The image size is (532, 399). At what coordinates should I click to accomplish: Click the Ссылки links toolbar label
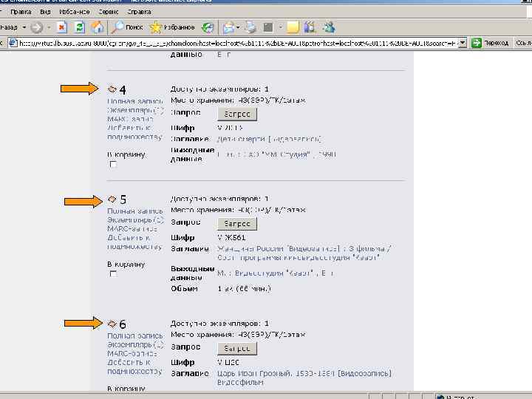click(524, 43)
